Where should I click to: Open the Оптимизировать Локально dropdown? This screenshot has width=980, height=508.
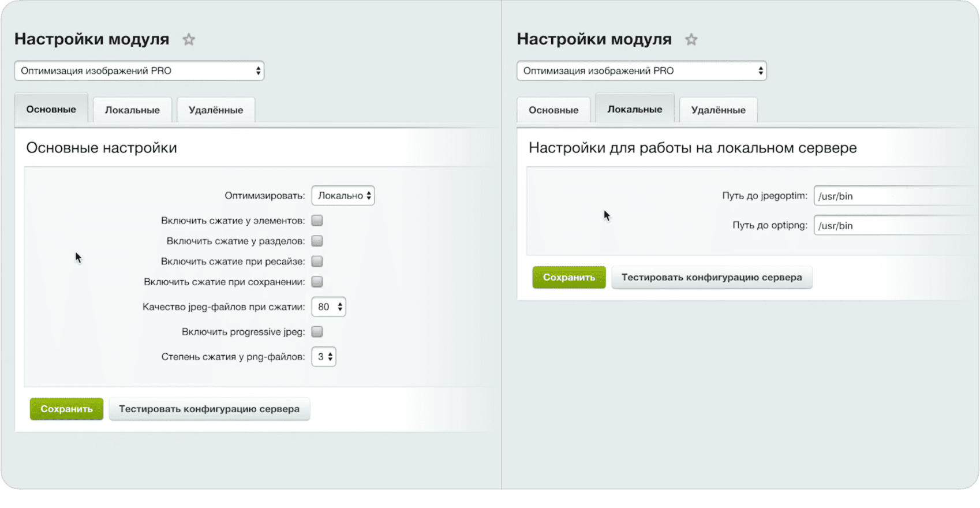[343, 196]
